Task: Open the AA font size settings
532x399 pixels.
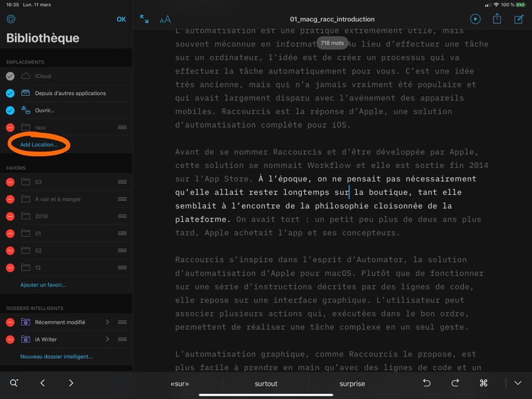Action: pos(165,20)
